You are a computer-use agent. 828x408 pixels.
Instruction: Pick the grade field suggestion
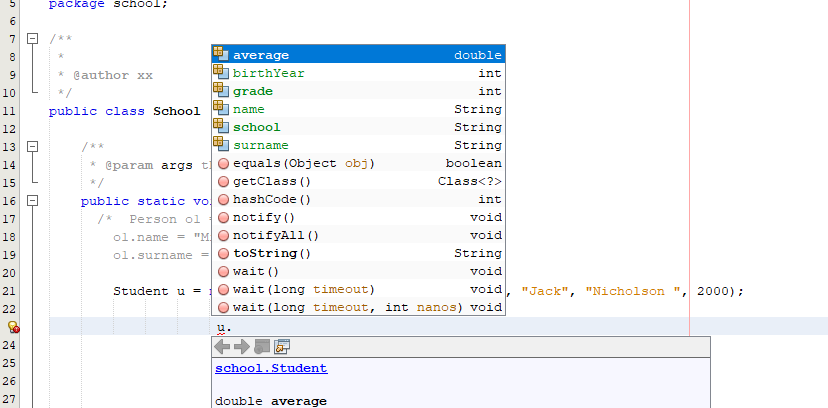359,91
